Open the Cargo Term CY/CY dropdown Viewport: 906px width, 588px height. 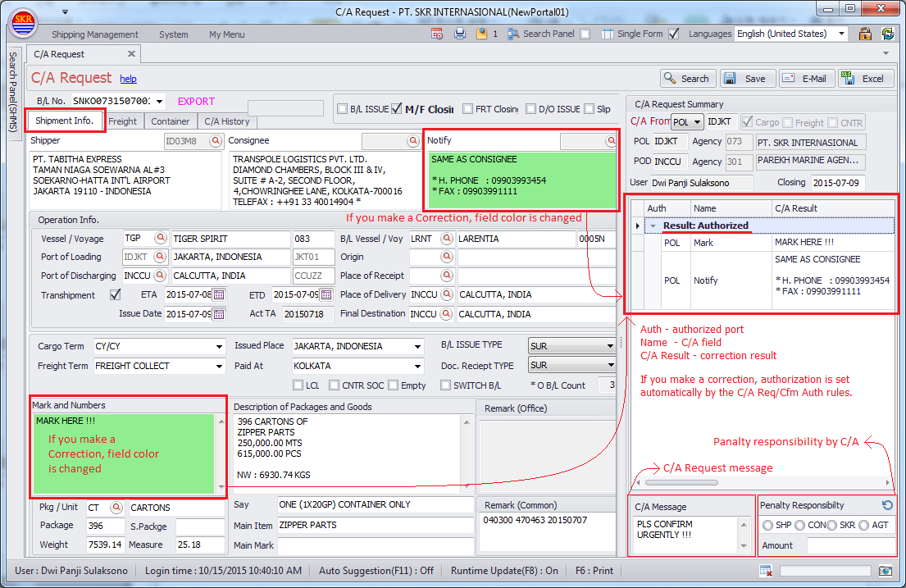[219, 346]
